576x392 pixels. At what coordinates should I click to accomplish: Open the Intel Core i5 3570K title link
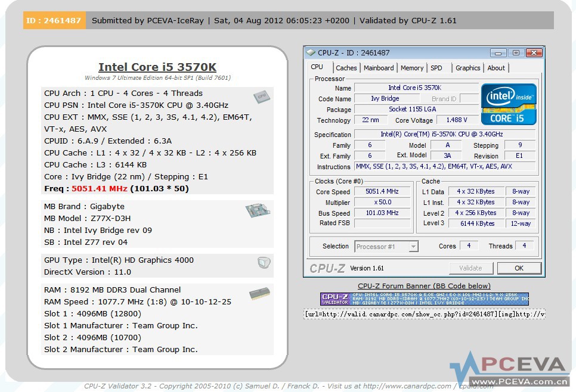pyautogui.click(x=157, y=67)
